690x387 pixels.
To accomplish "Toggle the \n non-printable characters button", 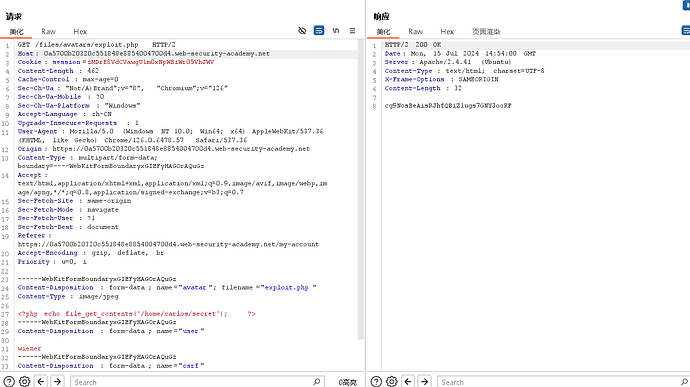I will (x=336, y=31).
